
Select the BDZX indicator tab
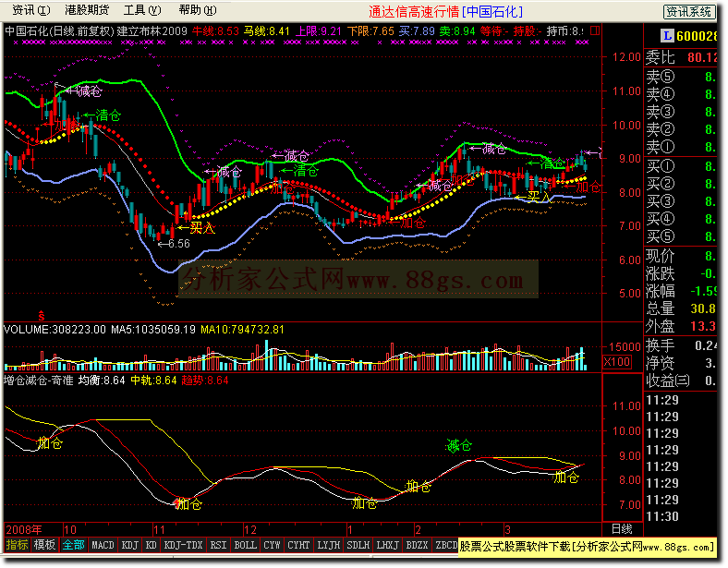tap(417, 545)
